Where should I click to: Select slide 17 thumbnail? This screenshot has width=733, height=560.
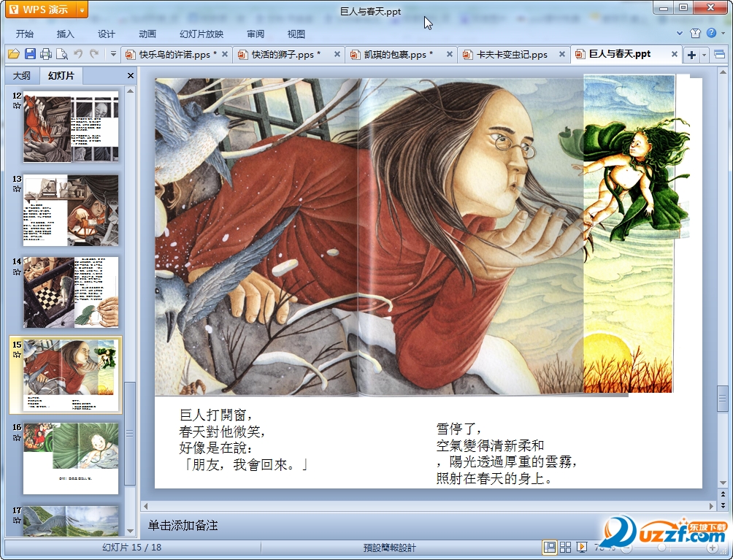[71, 521]
